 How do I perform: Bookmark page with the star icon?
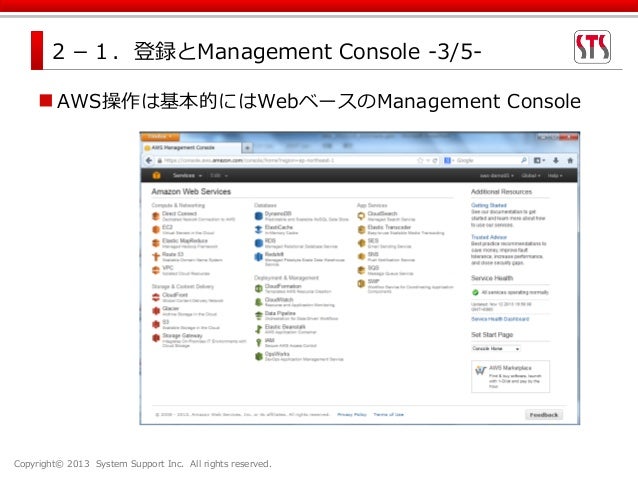pos(420,160)
